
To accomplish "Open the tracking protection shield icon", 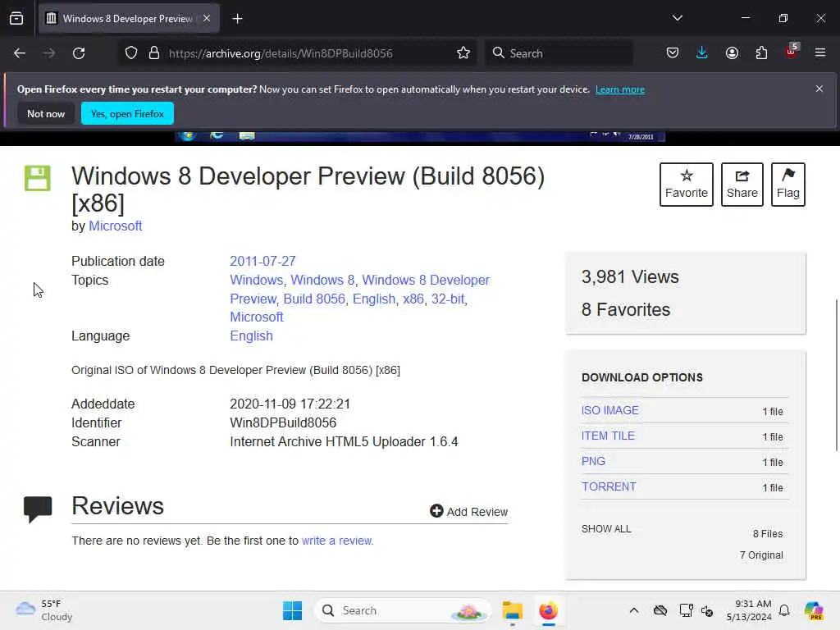I will [131, 53].
